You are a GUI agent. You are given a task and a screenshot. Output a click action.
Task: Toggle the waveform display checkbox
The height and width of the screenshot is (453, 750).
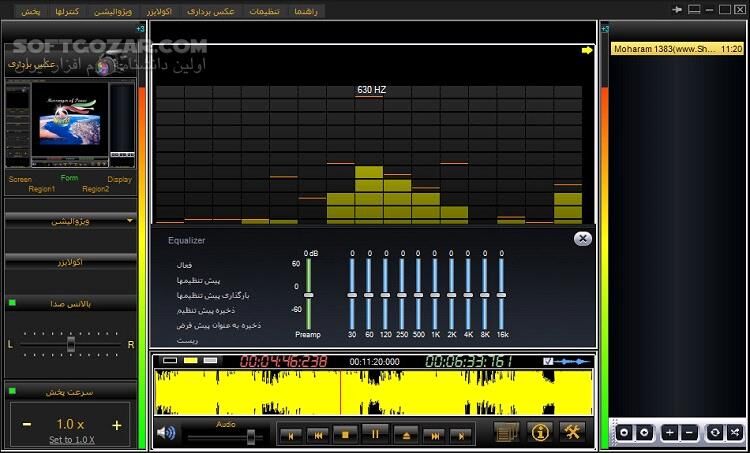point(547,361)
